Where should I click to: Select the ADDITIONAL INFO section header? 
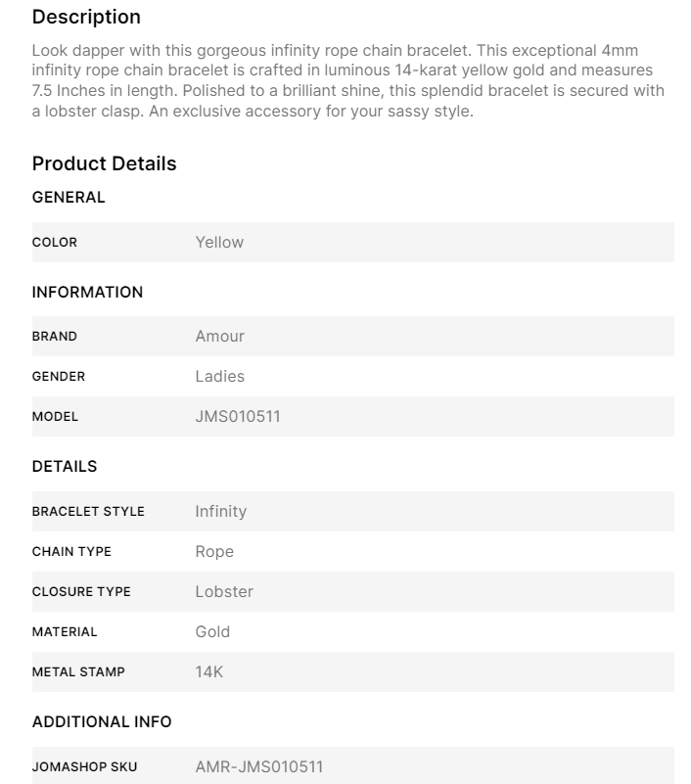click(102, 722)
